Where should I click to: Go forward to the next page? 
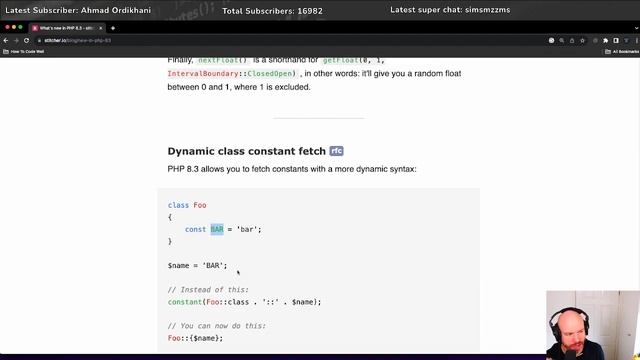16,40
